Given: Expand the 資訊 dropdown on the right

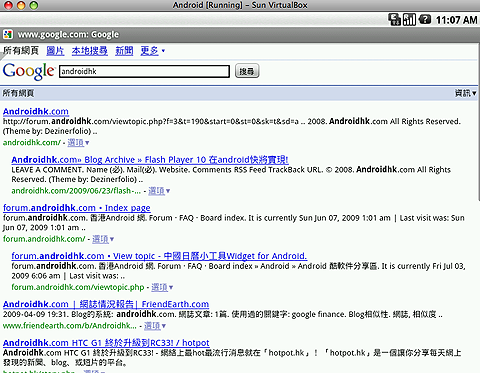Looking at the screenshot, I should (x=466, y=93).
